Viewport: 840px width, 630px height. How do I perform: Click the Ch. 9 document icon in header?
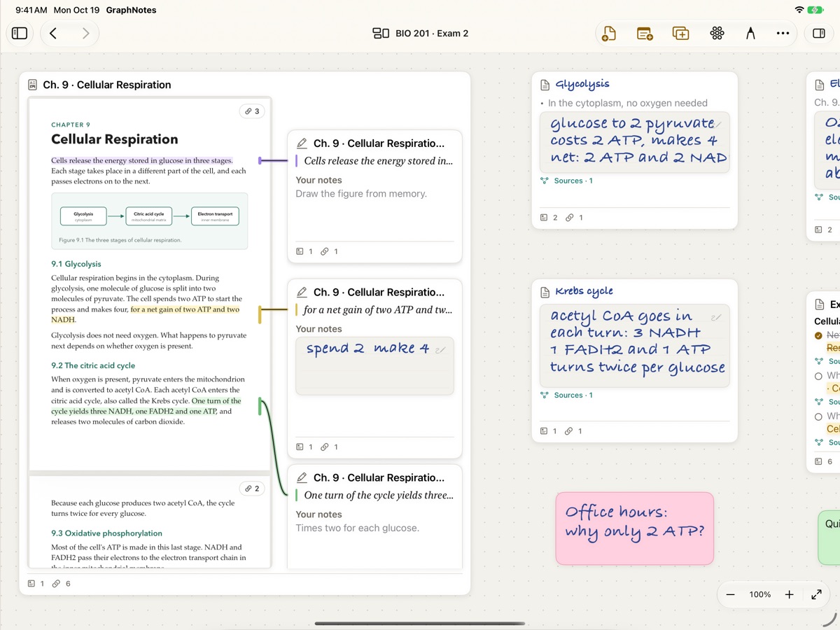pyautogui.click(x=32, y=85)
